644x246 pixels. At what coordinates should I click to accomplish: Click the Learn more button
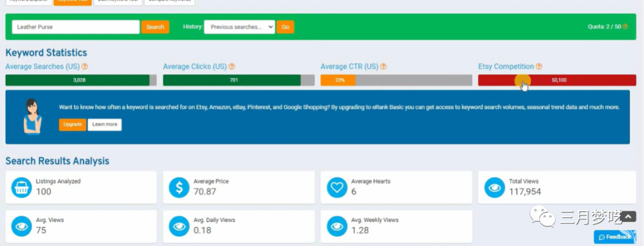point(105,125)
